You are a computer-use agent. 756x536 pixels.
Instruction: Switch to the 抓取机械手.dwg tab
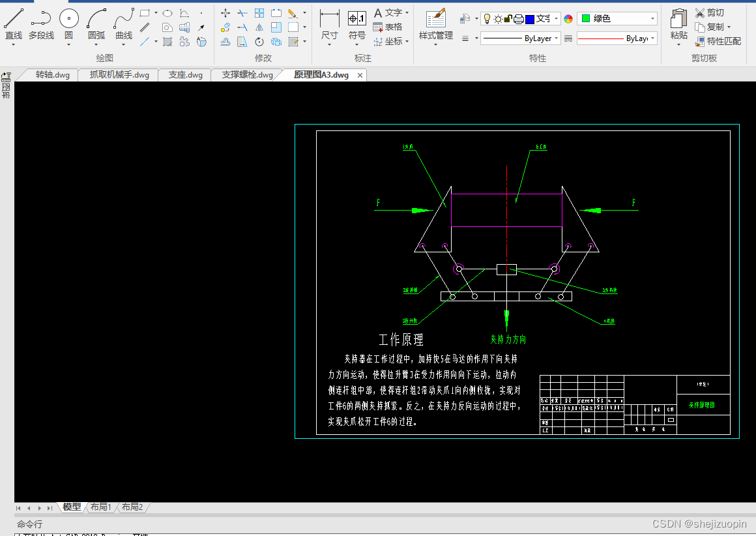click(x=119, y=75)
